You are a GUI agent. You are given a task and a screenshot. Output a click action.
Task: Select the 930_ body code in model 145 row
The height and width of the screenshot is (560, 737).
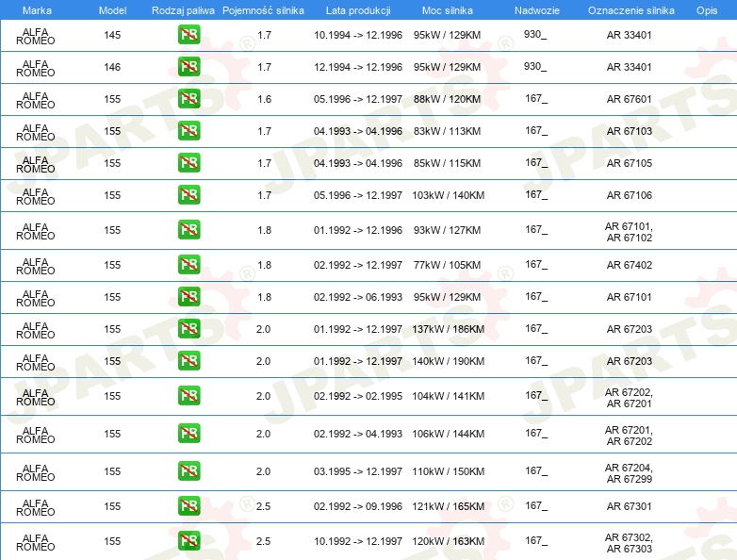pos(535,34)
